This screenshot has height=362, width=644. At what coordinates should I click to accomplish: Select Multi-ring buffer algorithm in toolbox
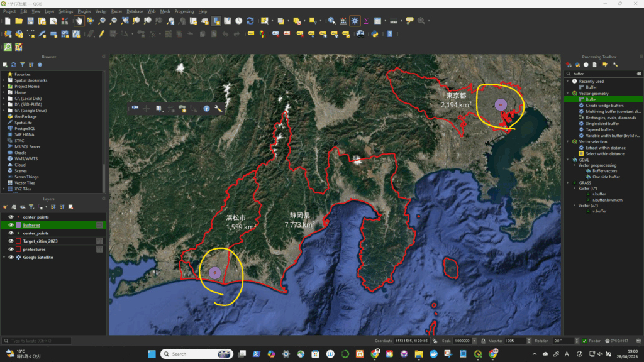[610, 111]
